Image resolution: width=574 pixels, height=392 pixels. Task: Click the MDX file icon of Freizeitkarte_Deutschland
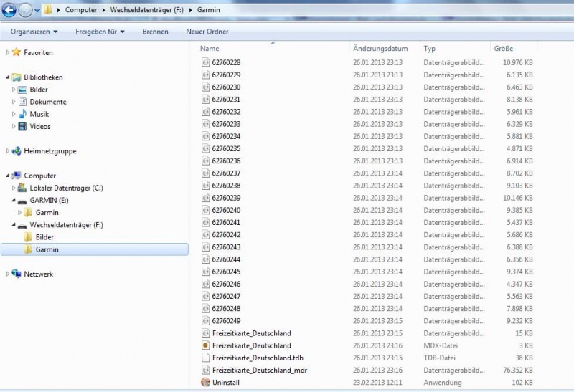205,345
